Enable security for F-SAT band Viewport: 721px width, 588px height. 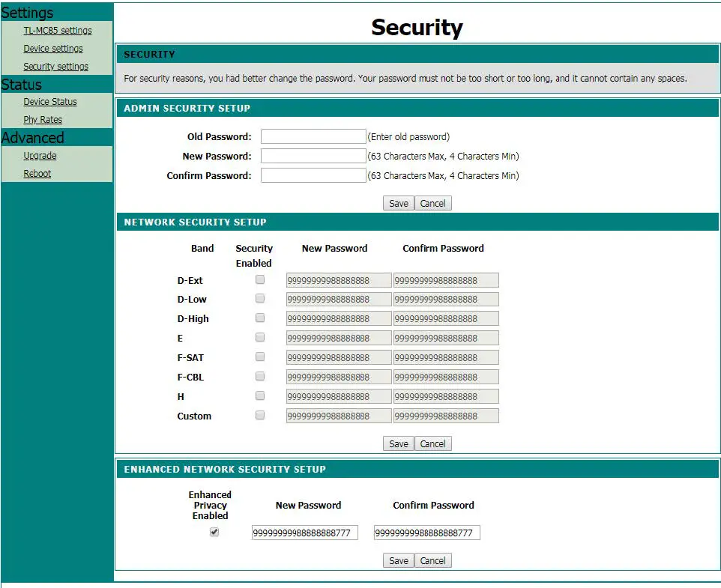(x=260, y=357)
